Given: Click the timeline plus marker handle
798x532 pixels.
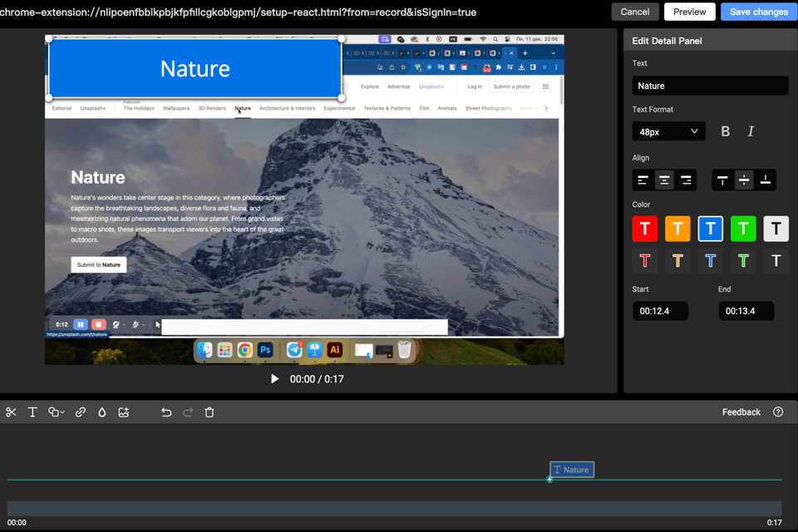Looking at the screenshot, I should point(549,479).
